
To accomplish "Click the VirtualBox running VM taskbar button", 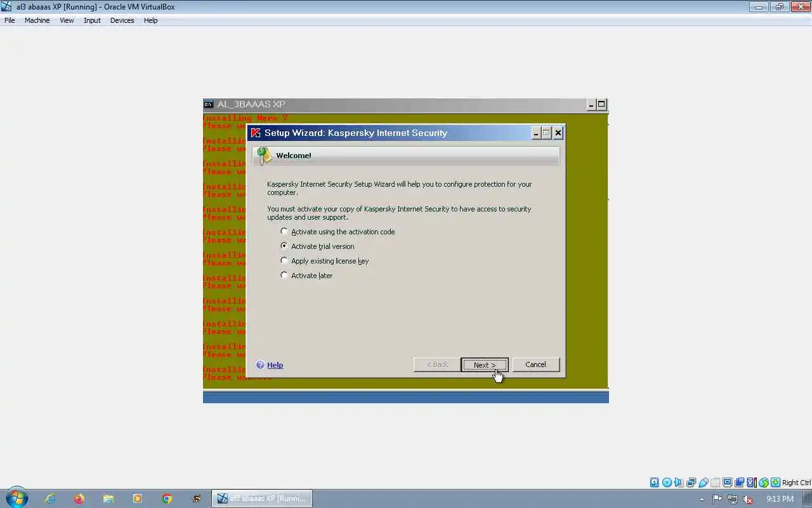I will point(261,498).
